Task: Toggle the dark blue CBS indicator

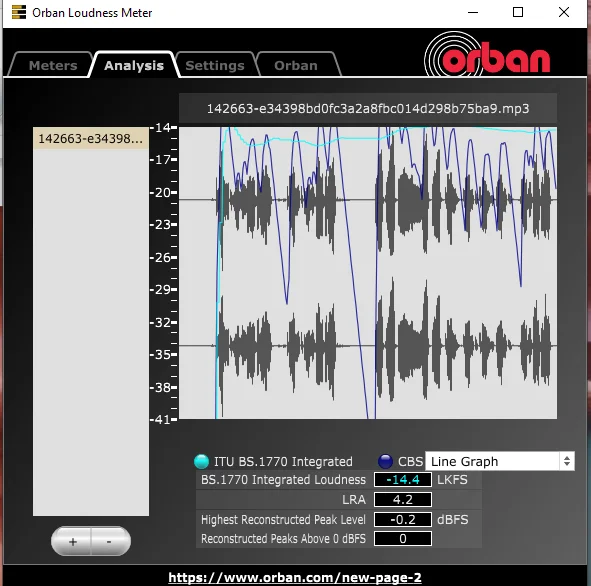Action: click(385, 461)
